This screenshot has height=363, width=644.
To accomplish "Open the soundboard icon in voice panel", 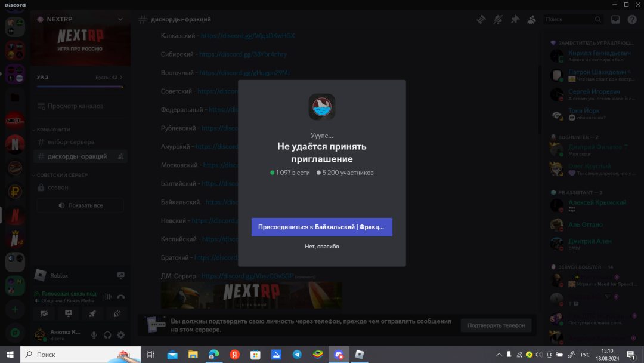I will 117,313.
